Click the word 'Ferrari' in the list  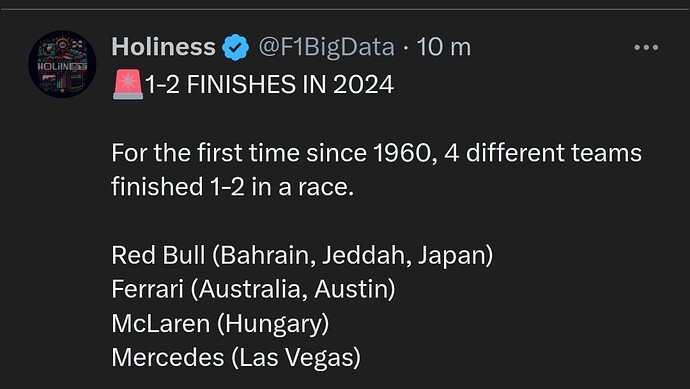pyautogui.click(x=147, y=289)
